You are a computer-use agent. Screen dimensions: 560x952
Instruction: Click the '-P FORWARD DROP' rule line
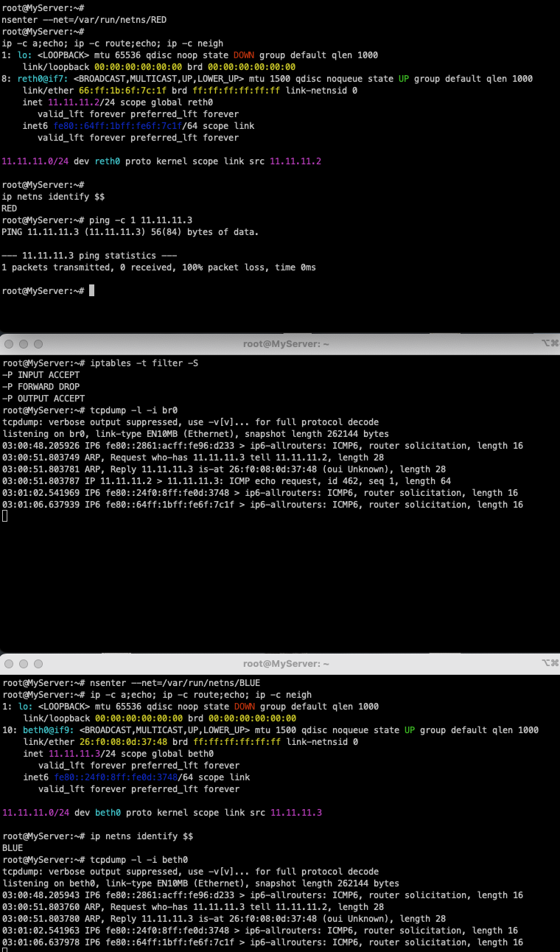41,387
